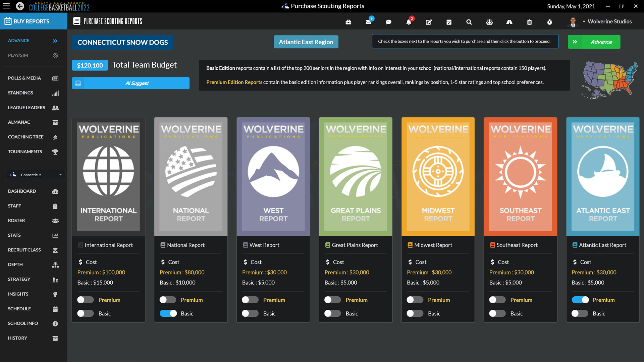644x362 pixels.
Task: Disable Premium for the Atlantic East Report
Action: coord(580,300)
